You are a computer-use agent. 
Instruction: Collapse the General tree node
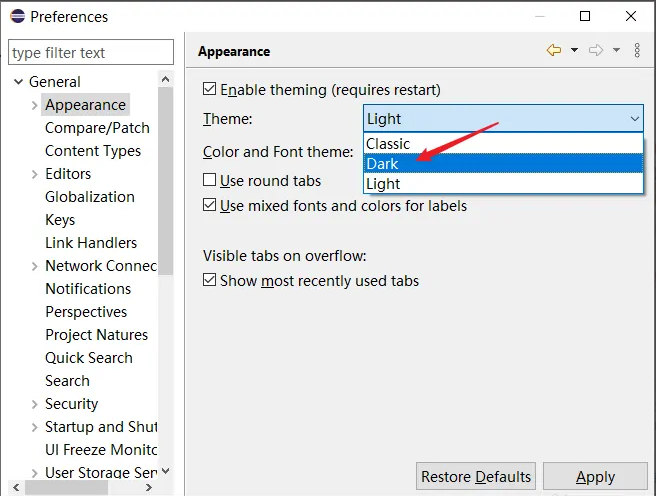tap(18, 82)
